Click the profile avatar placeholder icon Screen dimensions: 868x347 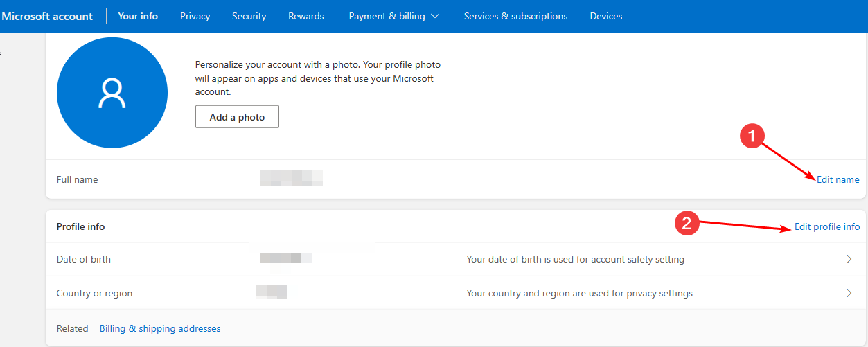click(x=112, y=94)
